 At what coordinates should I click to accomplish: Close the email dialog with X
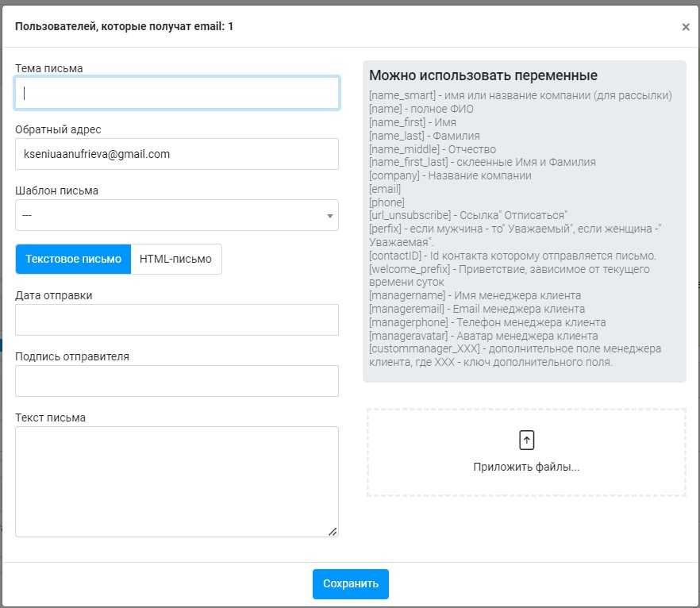click(x=686, y=27)
